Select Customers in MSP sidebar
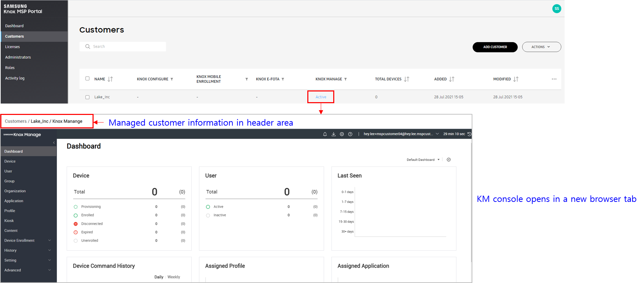 [34, 36]
